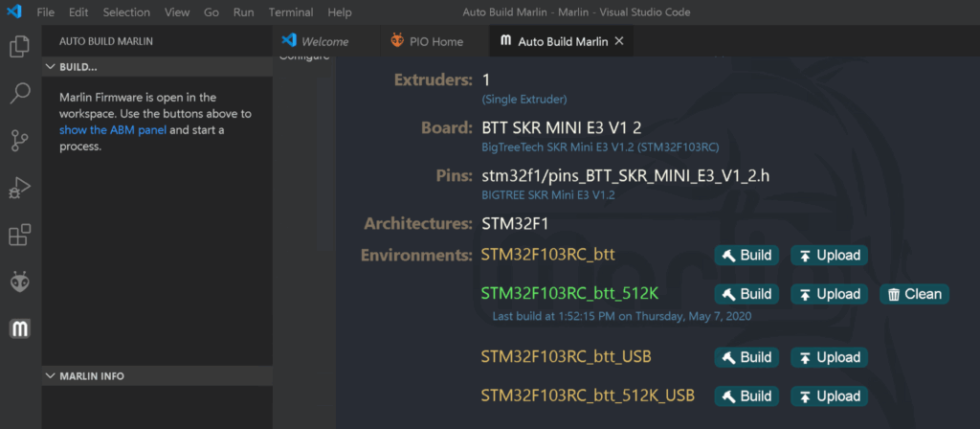Upload the STM32F103RC_btt environment
This screenshot has height=429, width=980.
click(830, 255)
